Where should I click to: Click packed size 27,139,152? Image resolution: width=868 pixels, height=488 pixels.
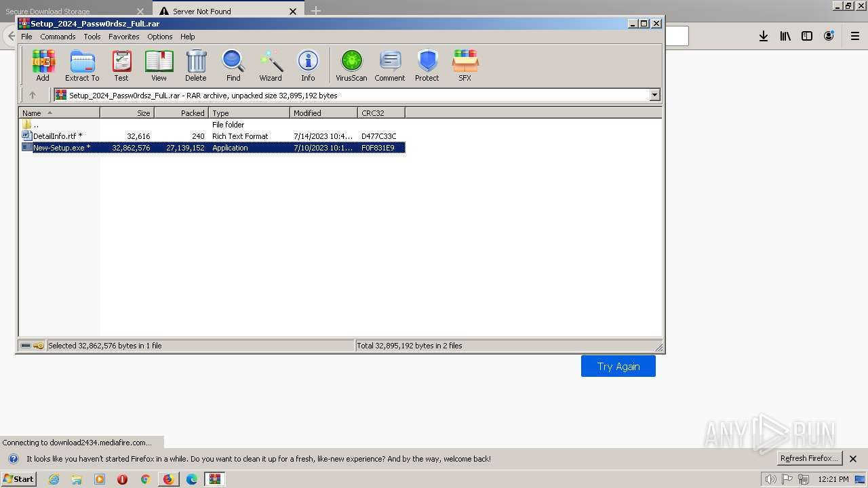[185, 148]
